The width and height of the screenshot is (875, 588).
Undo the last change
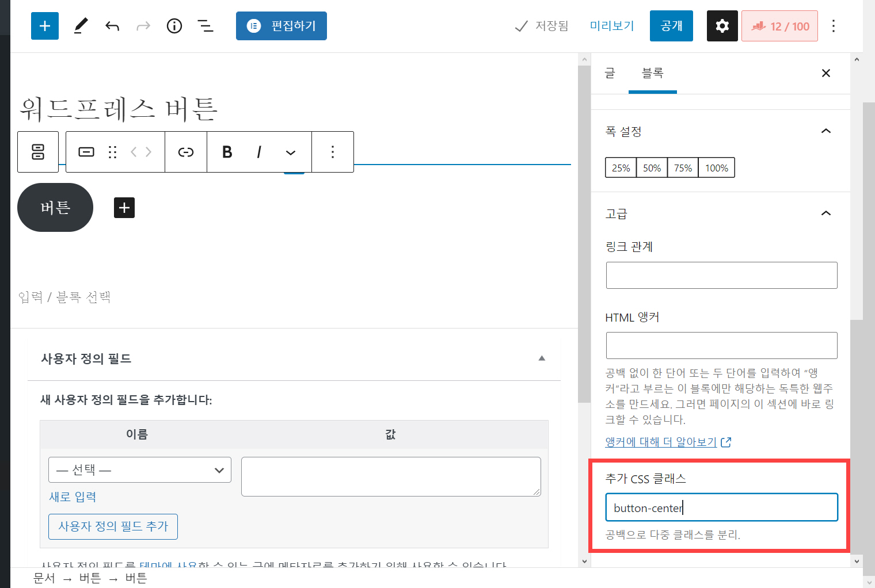(112, 25)
